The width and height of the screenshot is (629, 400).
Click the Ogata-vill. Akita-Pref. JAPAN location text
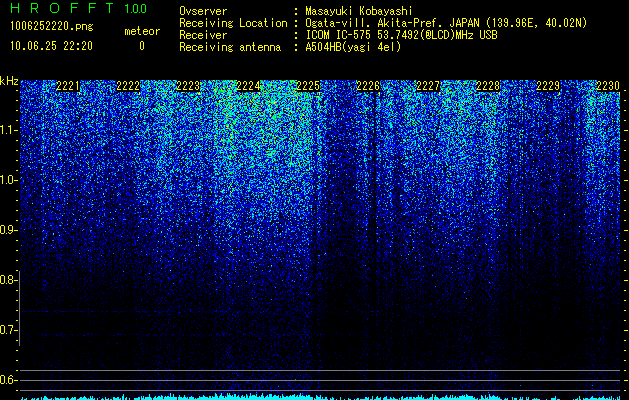(446, 23)
